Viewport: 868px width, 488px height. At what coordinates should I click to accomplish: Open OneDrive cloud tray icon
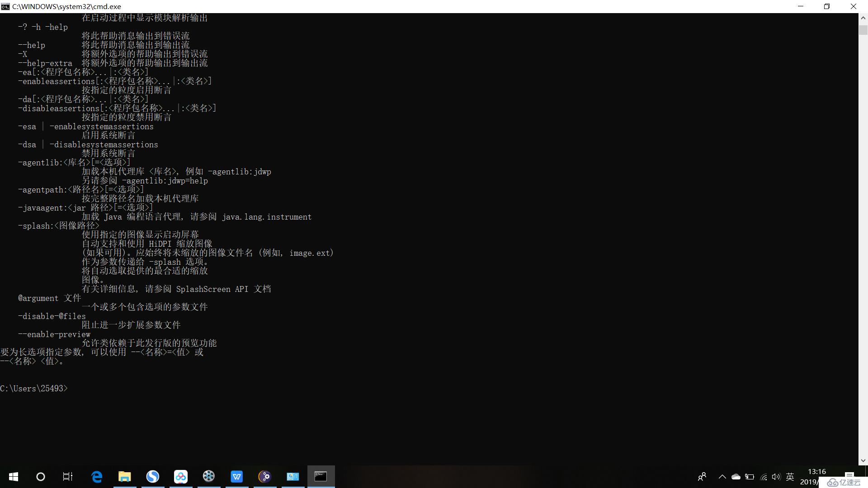point(736,477)
